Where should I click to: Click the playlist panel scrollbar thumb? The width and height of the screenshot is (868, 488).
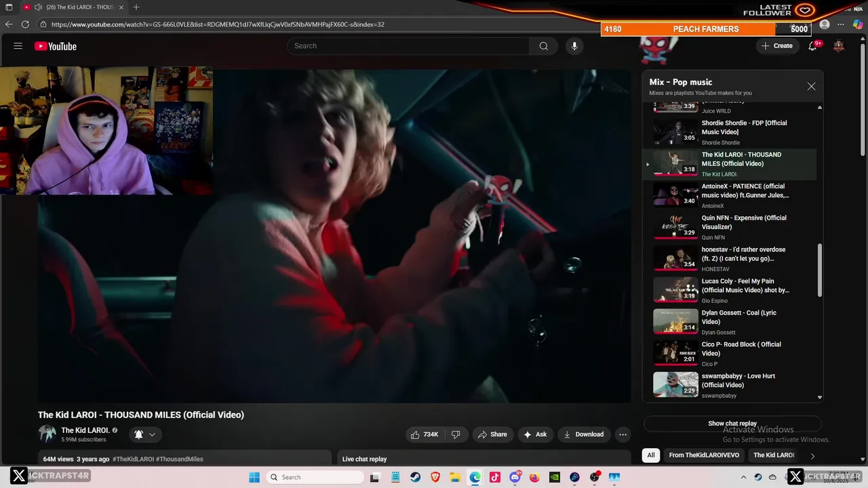pyautogui.click(x=820, y=270)
